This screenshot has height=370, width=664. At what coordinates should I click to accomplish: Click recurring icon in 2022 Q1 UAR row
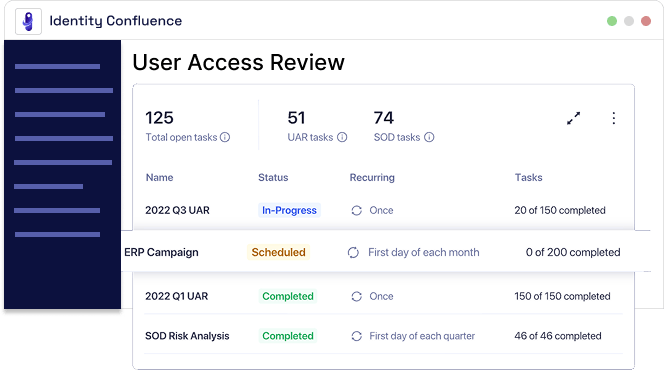tap(357, 296)
